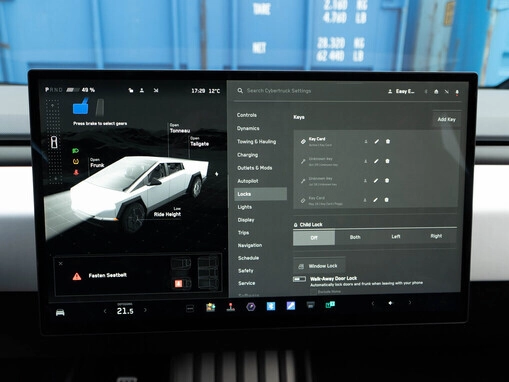
Task: Tap the Search Cybertruck Settings field
Action: pos(279,91)
